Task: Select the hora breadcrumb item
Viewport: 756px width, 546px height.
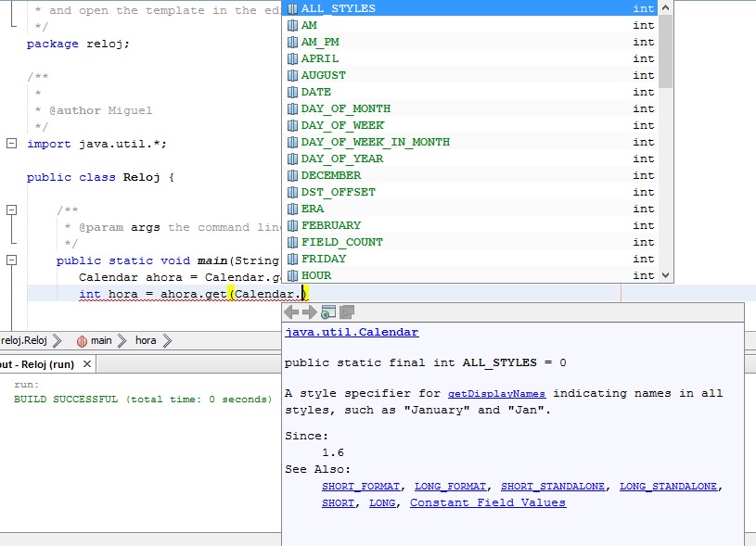Action: click(146, 340)
